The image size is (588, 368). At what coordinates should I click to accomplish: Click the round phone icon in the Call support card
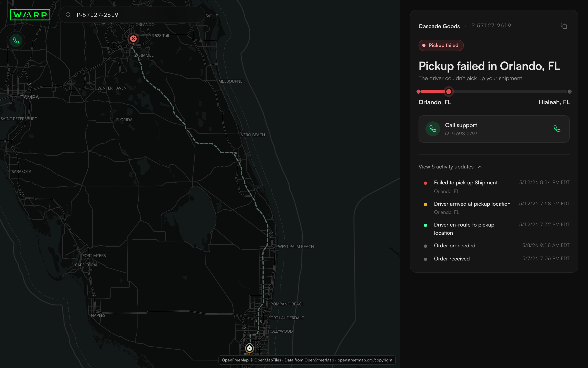tap(433, 129)
